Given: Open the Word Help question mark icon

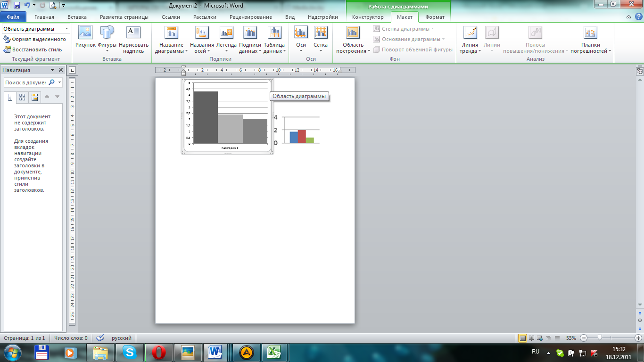Looking at the screenshot, I should tap(638, 17).
